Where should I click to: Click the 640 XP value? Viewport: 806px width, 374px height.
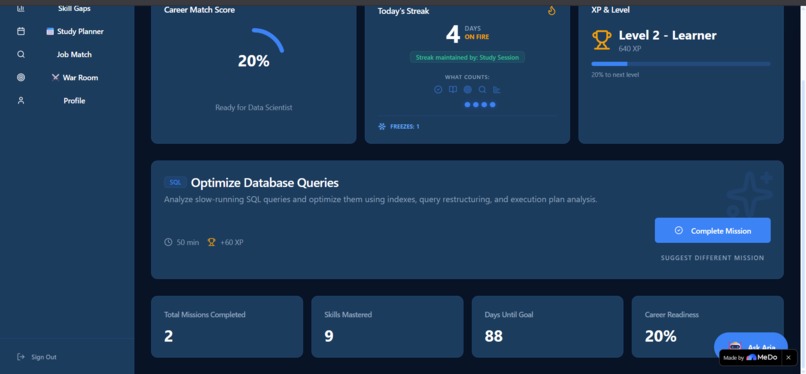tap(630, 49)
